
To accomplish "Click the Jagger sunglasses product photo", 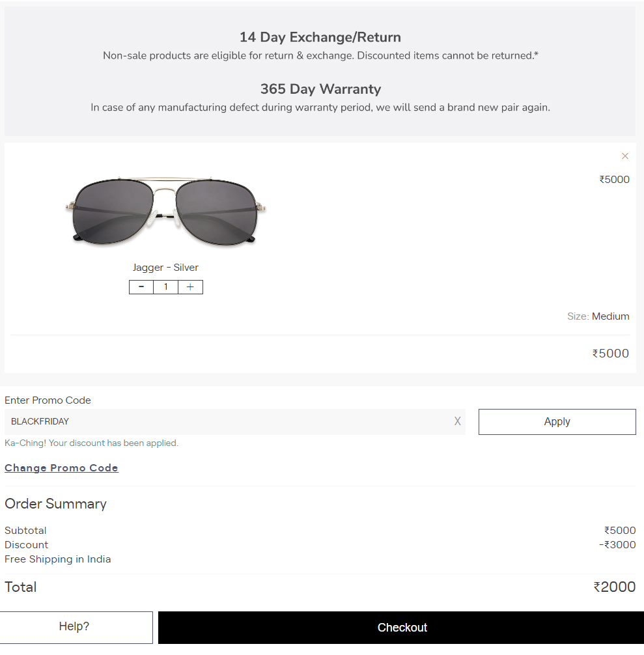I will [x=165, y=210].
